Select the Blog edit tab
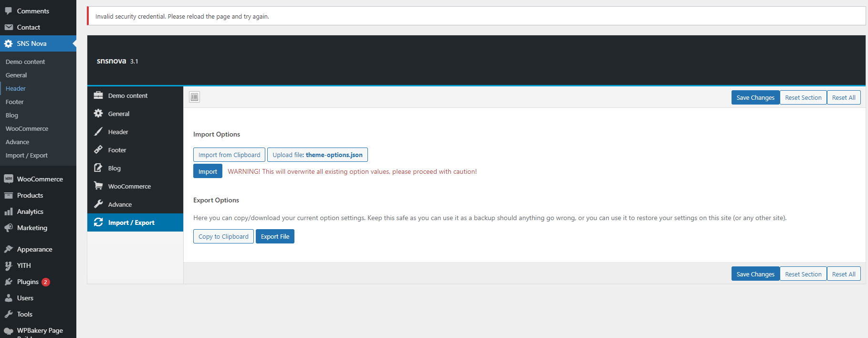Screen dimensions: 868x338 tap(114, 168)
